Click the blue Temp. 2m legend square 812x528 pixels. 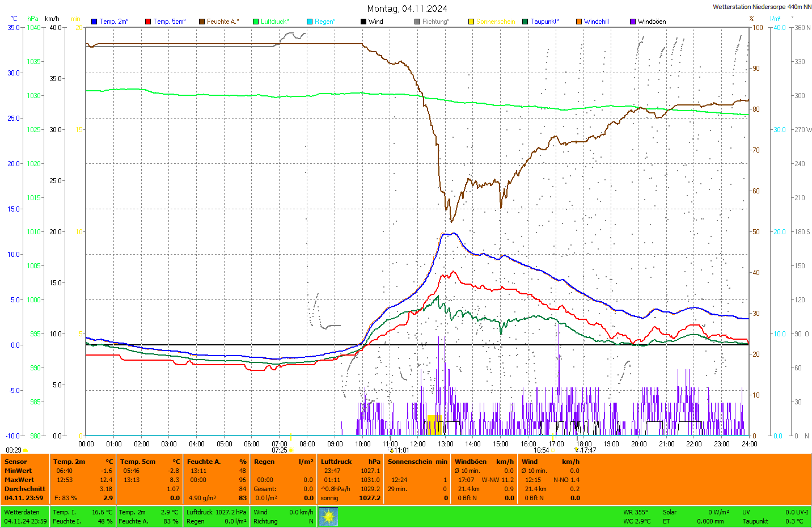pos(94,22)
